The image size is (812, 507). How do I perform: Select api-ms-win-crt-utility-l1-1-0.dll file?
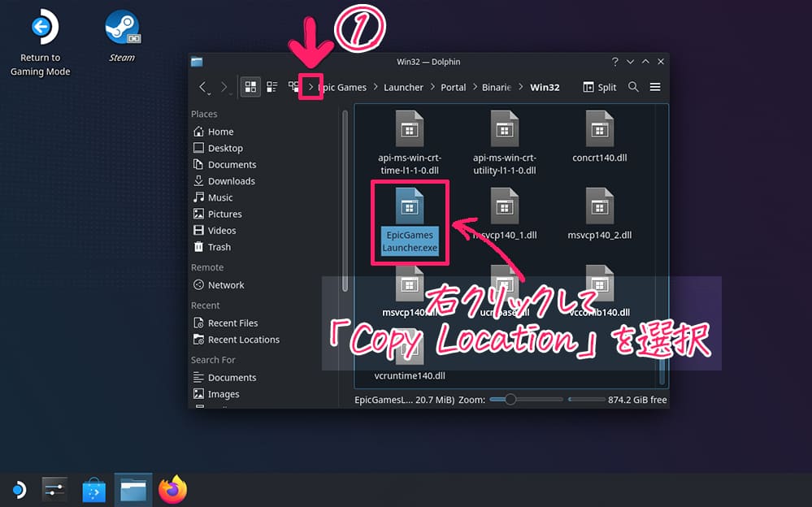(x=505, y=142)
